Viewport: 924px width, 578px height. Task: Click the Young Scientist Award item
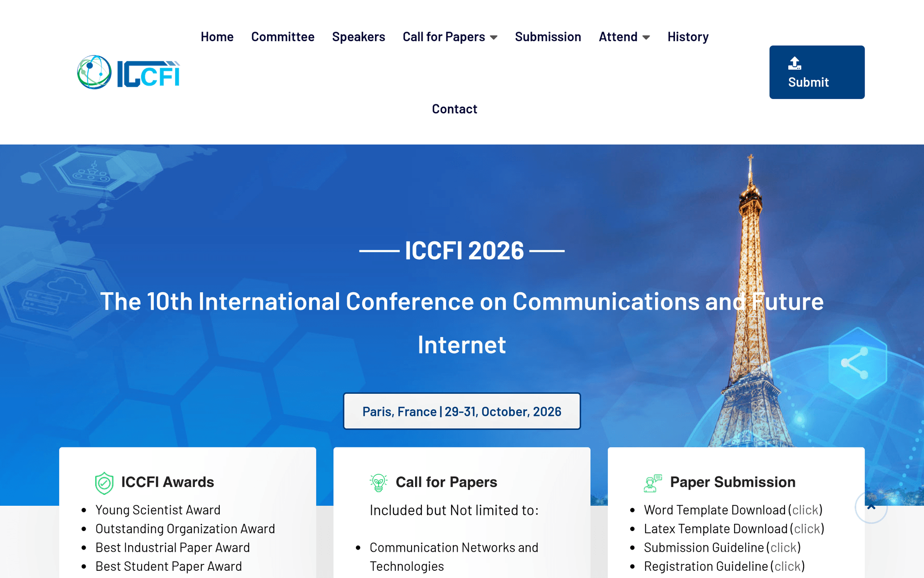(x=158, y=510)
